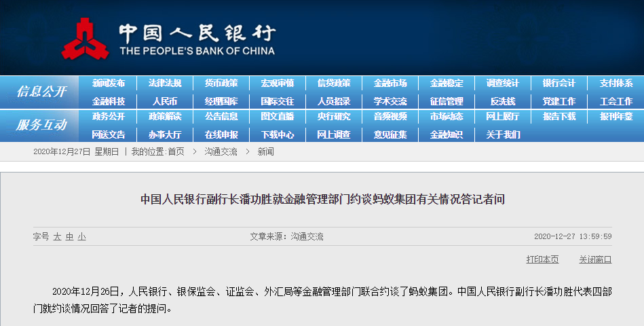Go to 反洗钱 section
Viewport: 644px width, 326px height.
coord(503,101)
